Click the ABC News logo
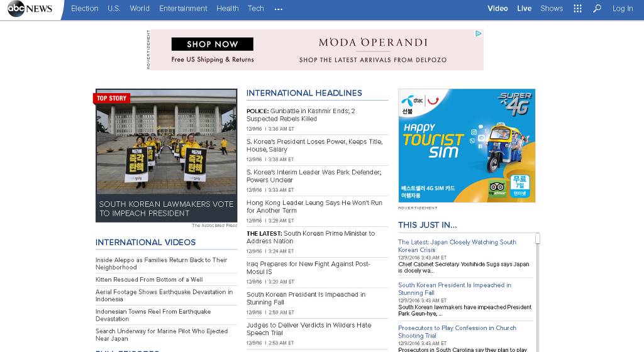This screenshot has width=644, height=352. (30, 9)
